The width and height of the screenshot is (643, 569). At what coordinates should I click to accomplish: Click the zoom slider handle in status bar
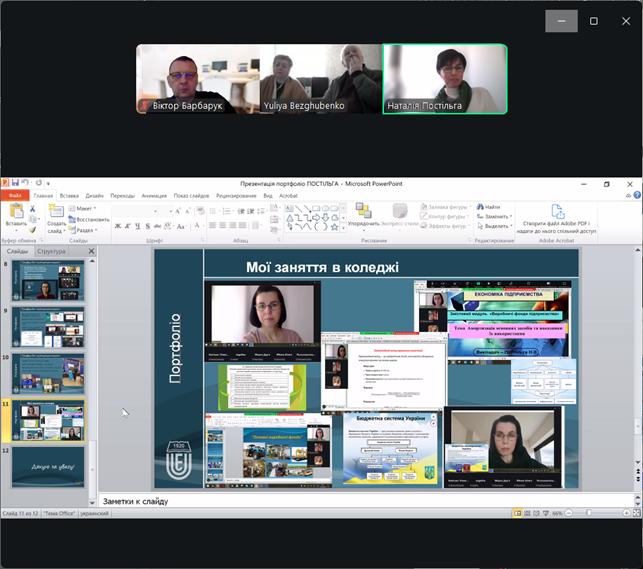589,513
